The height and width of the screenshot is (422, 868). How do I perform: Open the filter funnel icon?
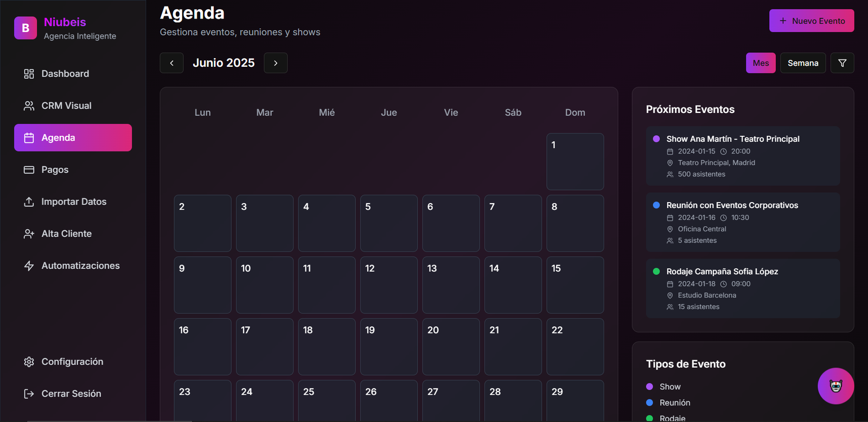[842, 63]
